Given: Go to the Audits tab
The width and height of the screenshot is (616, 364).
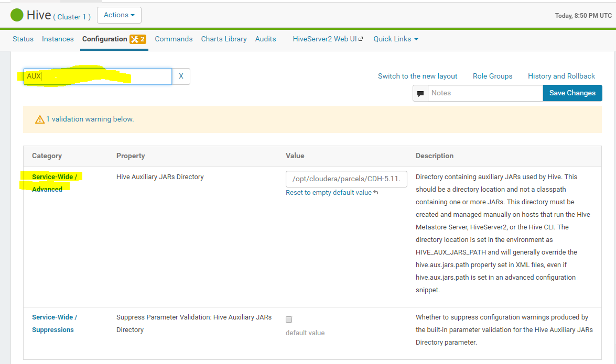Looking at the screenshot, I should pyautogui.click(x=266, y=39).
